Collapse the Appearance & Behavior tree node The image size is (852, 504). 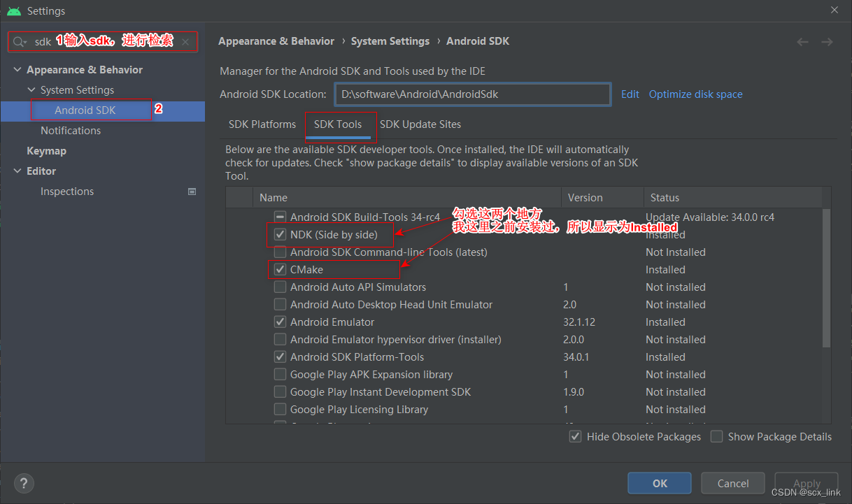pyautogui.click(x=17, y=70)
